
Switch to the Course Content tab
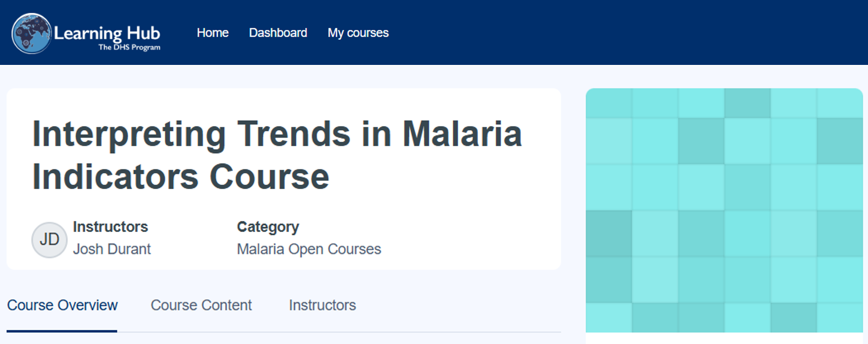[201, 305]
